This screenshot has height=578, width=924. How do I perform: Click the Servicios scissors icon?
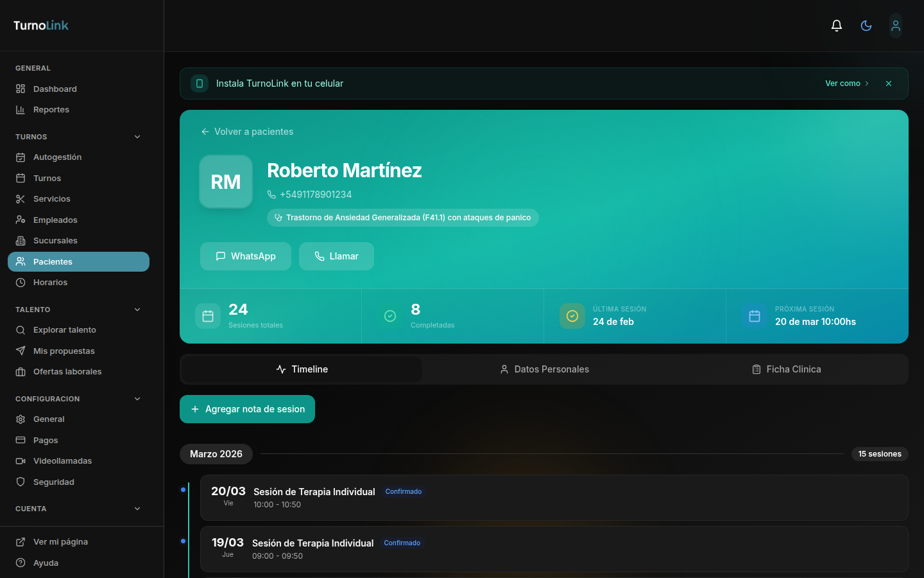[x=21, y=199]
